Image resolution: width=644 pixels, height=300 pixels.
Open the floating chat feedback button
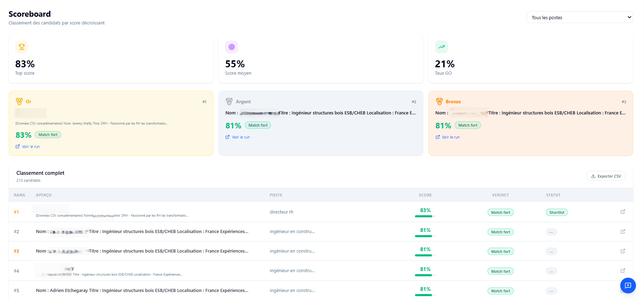(x=628, y=285)
